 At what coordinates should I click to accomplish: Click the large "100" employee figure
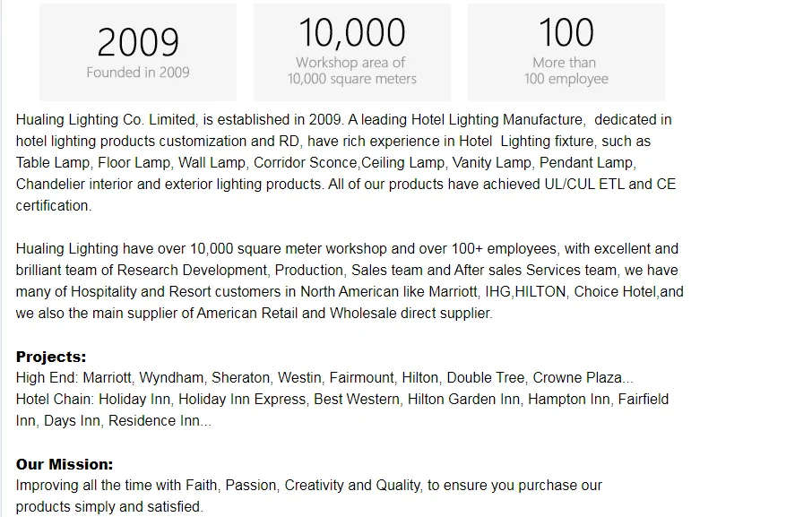(x=566, y=33)
